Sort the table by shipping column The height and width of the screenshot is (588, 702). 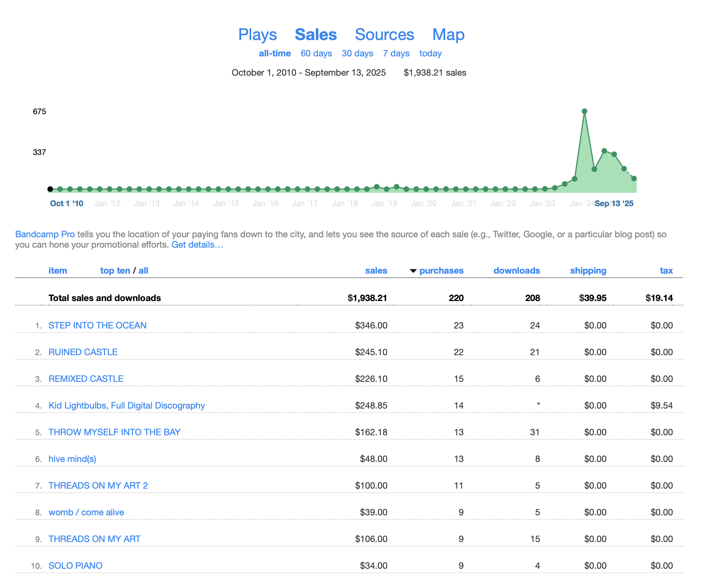[x=588, y=271]
